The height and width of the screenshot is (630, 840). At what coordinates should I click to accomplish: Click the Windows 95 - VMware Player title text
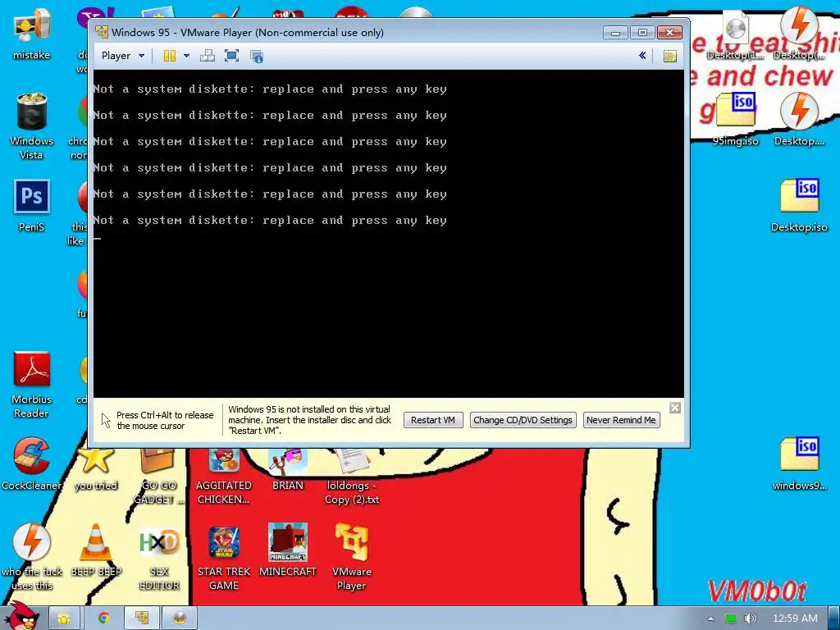[x=248, y=33]
